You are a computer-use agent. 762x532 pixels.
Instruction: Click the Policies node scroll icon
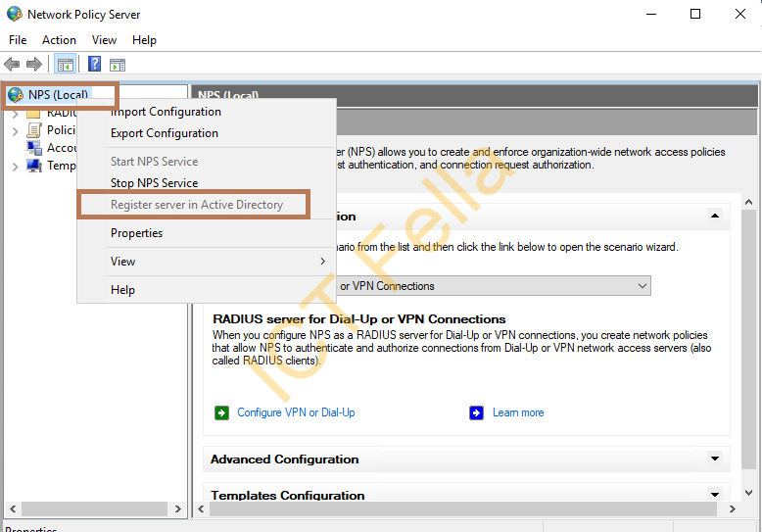click(34, 130)
